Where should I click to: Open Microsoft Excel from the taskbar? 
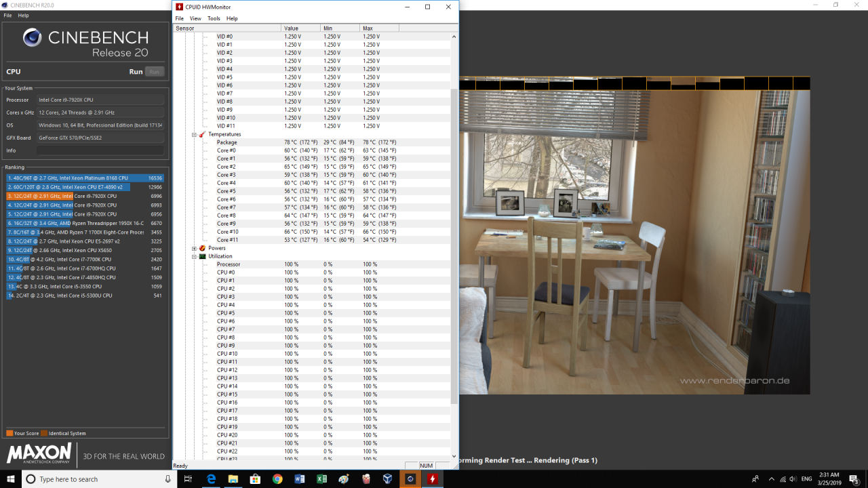(x=321, y=479)
